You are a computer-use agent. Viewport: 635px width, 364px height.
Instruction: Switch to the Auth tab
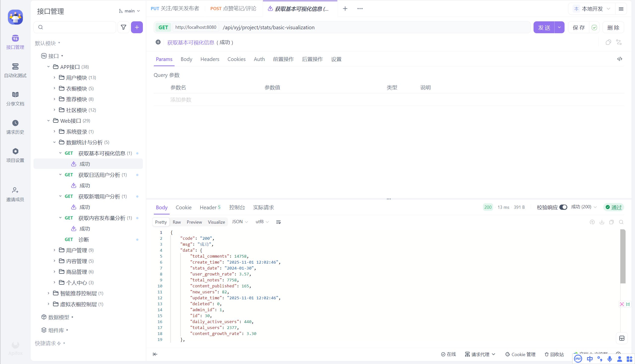click(x=259, y=59)
